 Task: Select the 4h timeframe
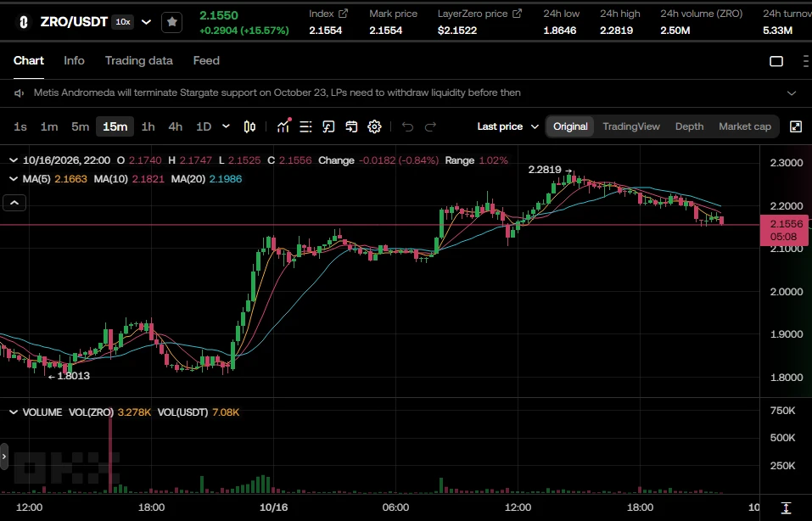[175, 126]
